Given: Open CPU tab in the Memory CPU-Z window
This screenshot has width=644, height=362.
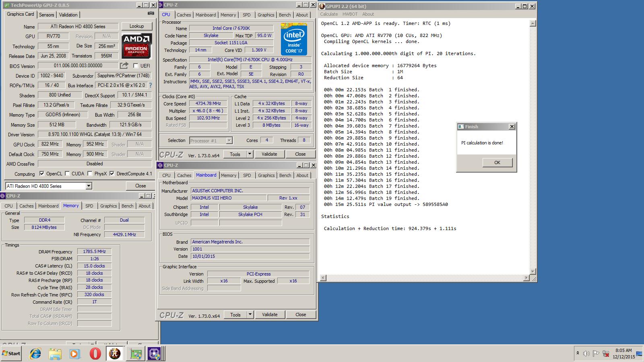Looking at the screenshot, I should pyautogui.click(x=9, y=206).
